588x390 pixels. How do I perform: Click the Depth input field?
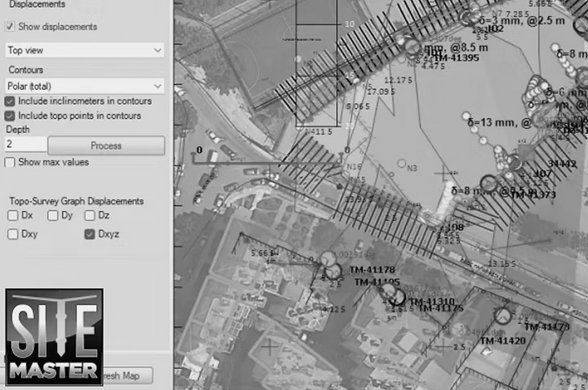[25, 145]
